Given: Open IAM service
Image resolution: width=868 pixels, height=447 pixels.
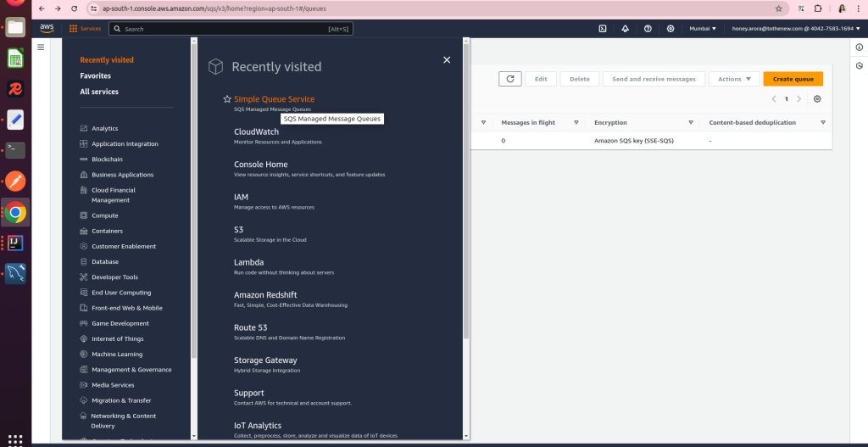Looking at the screenshot, I should [241, 197].
